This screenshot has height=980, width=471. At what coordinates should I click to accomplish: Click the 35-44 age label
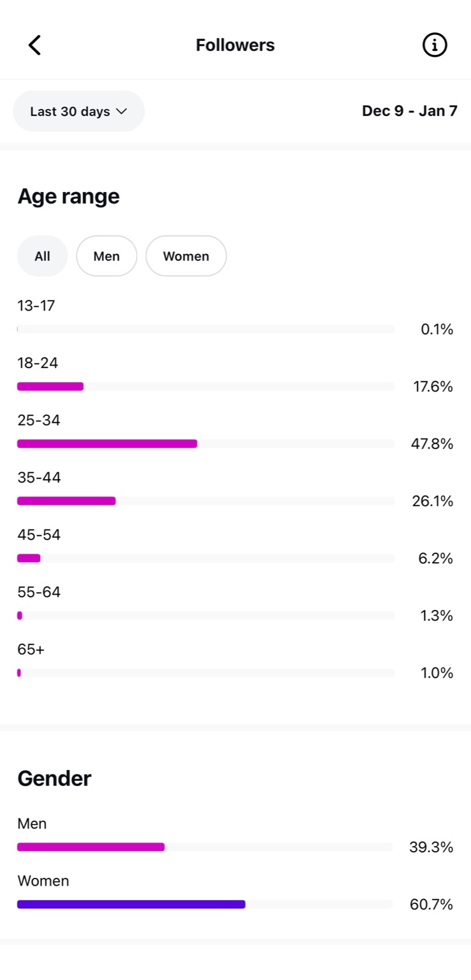[x=38, y=477]
